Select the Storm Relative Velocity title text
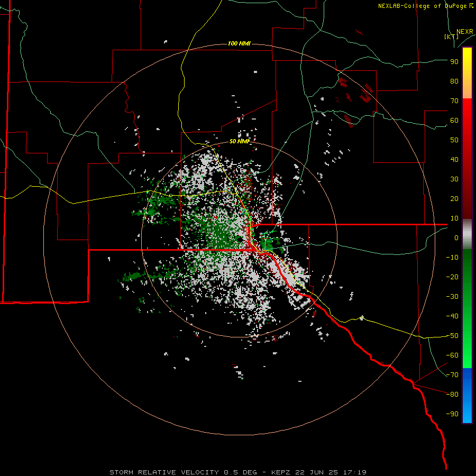Image resolution: width=476 pixels, height=476 pixels. pyautogui.click(x=237, y=472)
